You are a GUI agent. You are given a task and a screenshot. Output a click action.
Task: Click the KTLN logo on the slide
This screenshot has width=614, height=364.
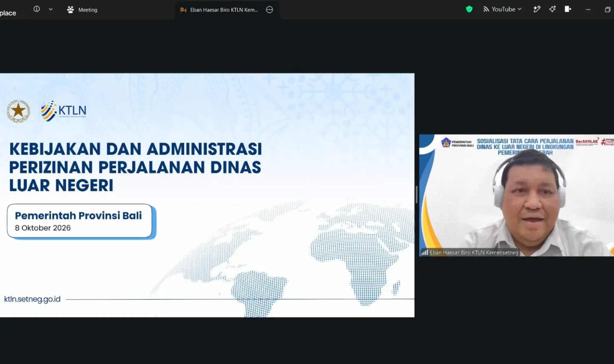pos(64,111)
